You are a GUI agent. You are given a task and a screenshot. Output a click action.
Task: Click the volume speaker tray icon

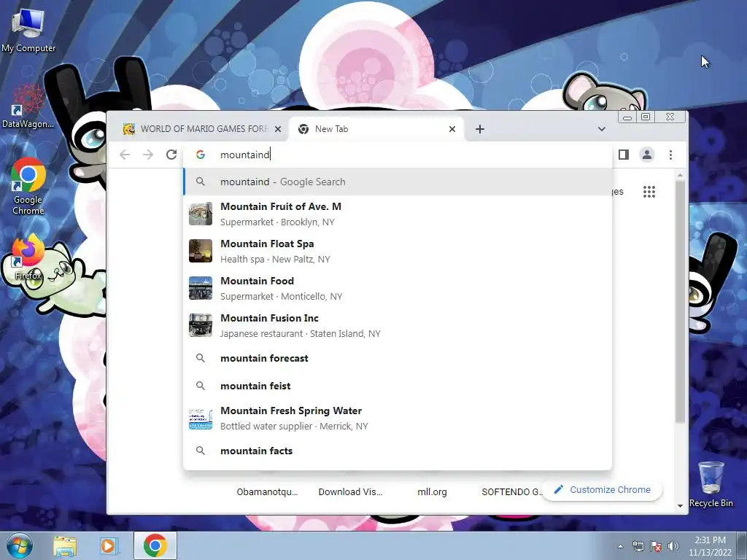tap(673, 546)
